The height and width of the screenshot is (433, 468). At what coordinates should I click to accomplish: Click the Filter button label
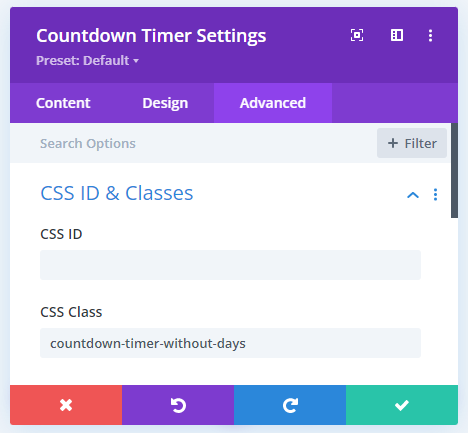point(420,143)
